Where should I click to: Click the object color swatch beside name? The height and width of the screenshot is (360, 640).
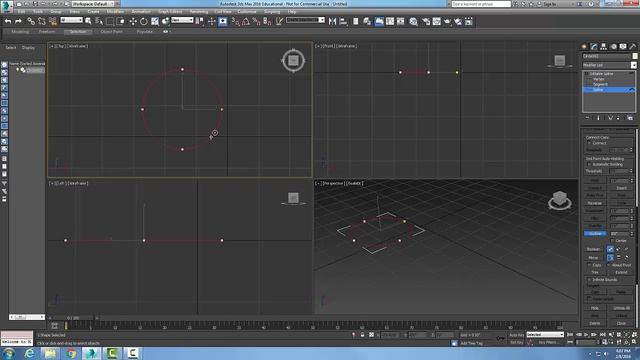click(635, 56)
